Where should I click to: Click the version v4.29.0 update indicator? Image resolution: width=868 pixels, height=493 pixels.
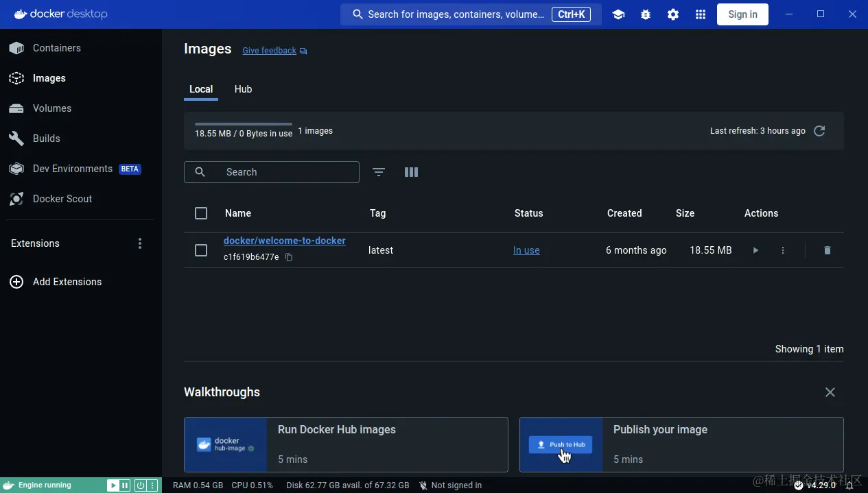tap(815, 485)
